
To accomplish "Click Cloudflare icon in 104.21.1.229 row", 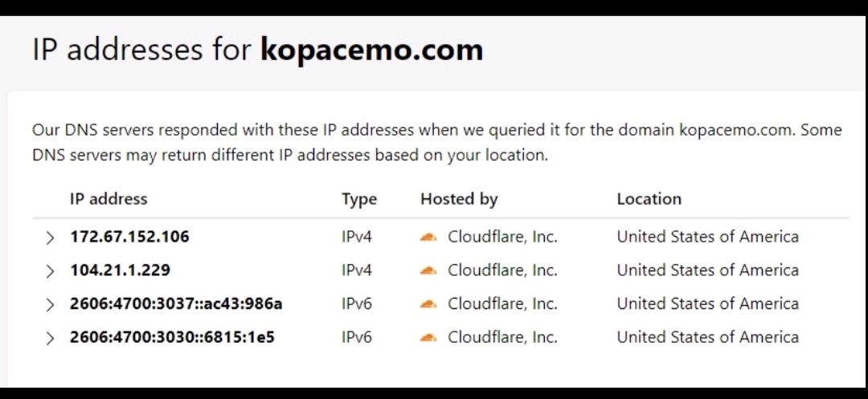I will click(x=429, y=271).
